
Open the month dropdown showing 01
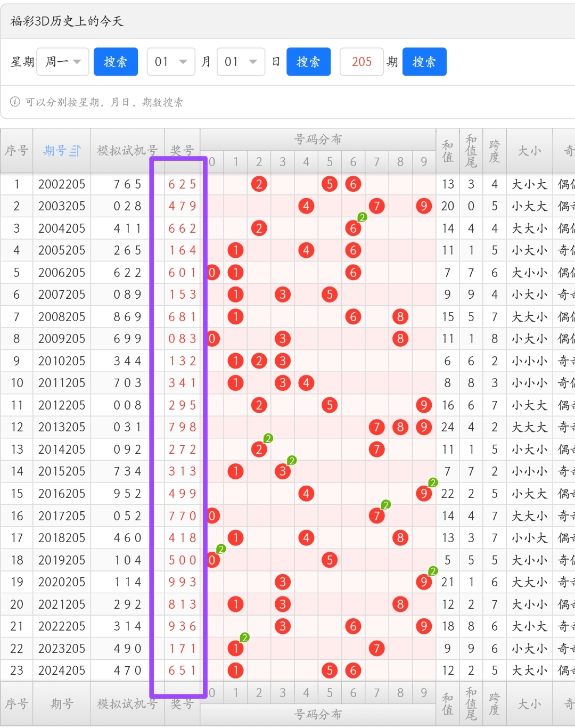tap(171, 62)
